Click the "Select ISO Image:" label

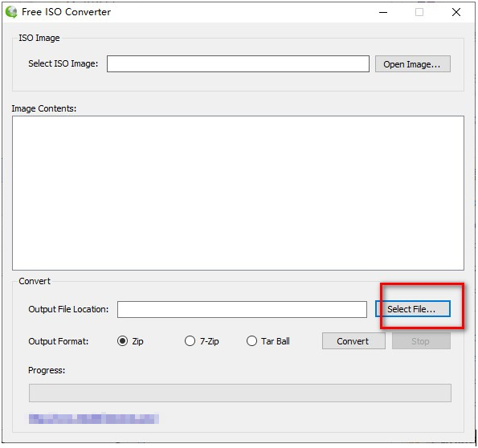pyautogui.click(x=63, y=63)
